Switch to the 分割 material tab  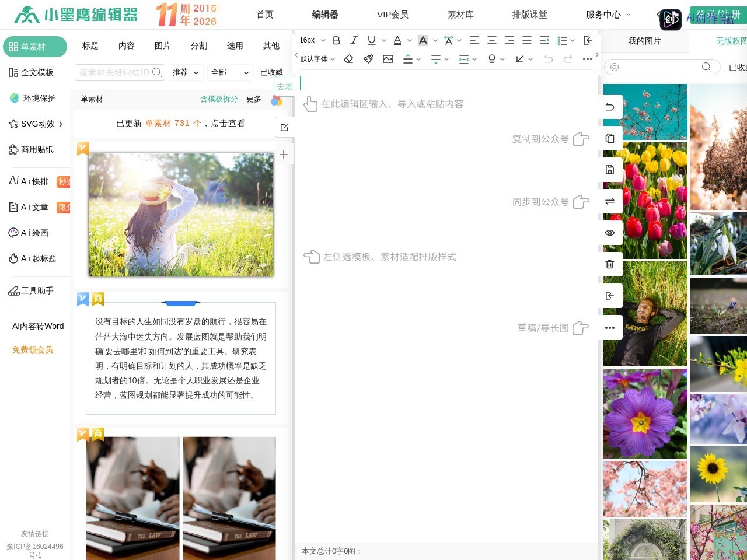[199, 45]
